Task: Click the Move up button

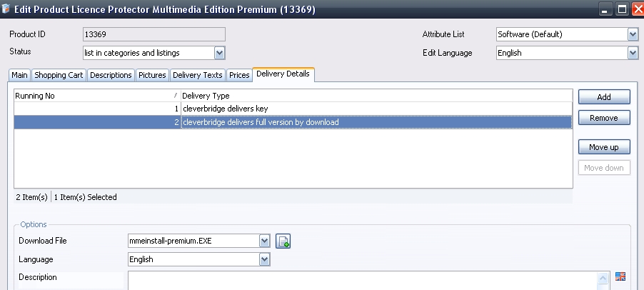Action: click(x=603, y=147)
